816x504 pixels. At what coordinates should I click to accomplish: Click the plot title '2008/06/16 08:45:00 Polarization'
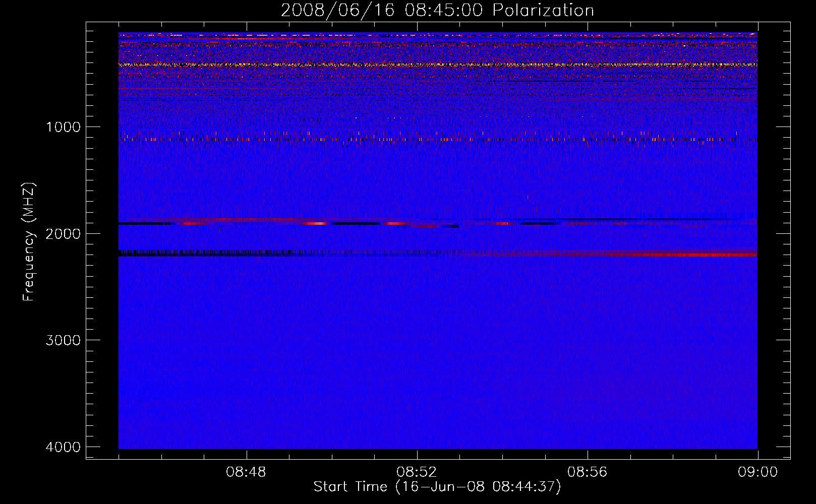[437, 11]
